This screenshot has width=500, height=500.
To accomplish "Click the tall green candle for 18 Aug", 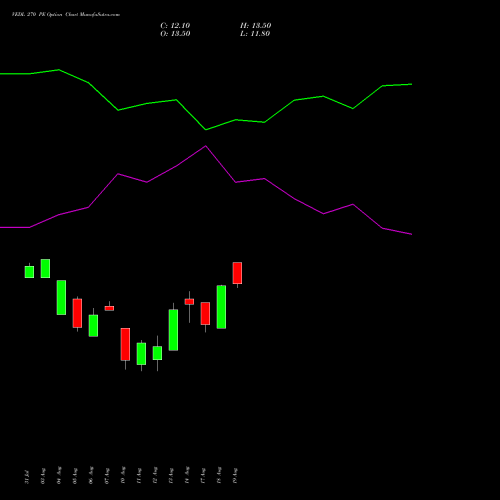I will (221, 307).
